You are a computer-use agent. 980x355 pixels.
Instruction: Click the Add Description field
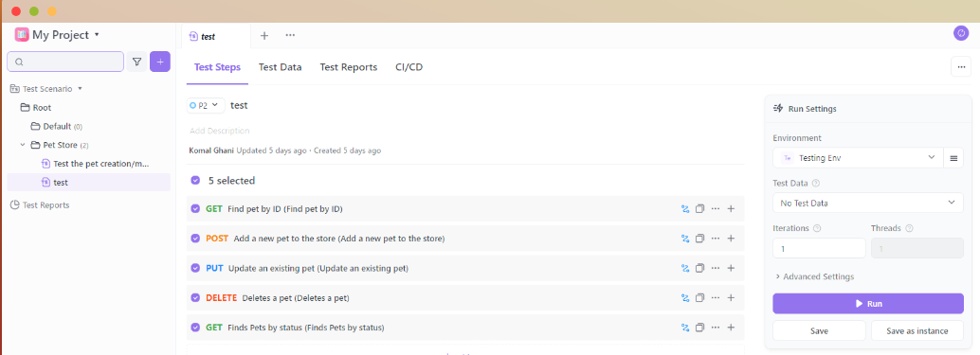(x=219, y=131)
